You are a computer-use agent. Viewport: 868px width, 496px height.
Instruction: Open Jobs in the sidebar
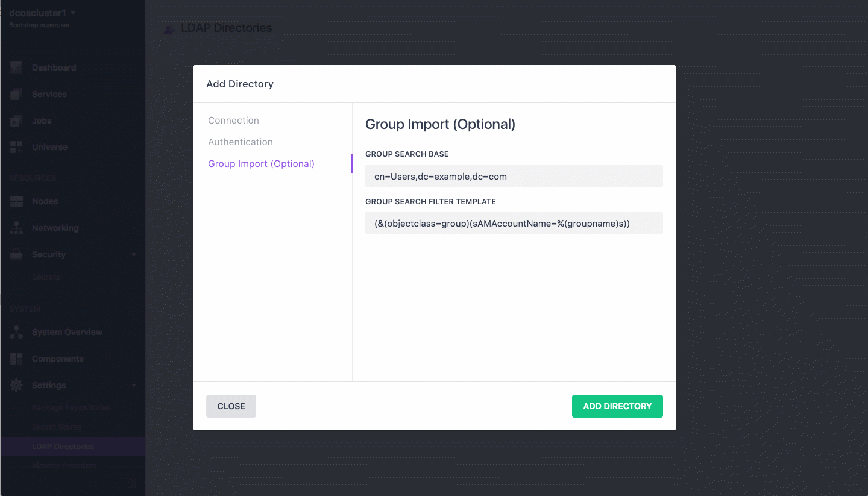(42, 121)
